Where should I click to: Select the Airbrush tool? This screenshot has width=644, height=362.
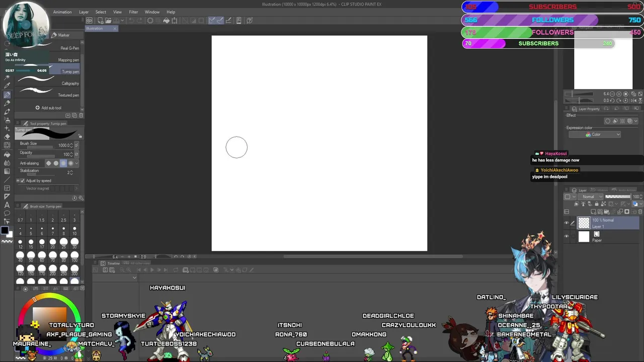7,120
